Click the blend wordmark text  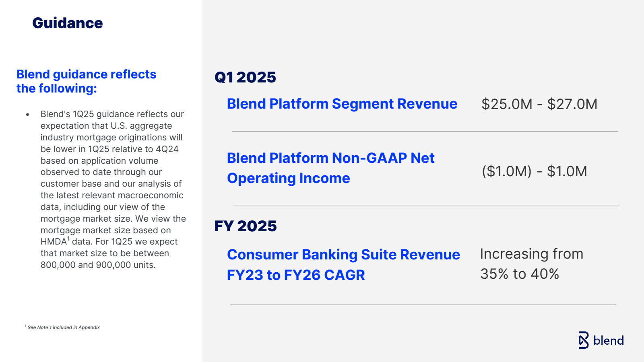pos(609,341)
